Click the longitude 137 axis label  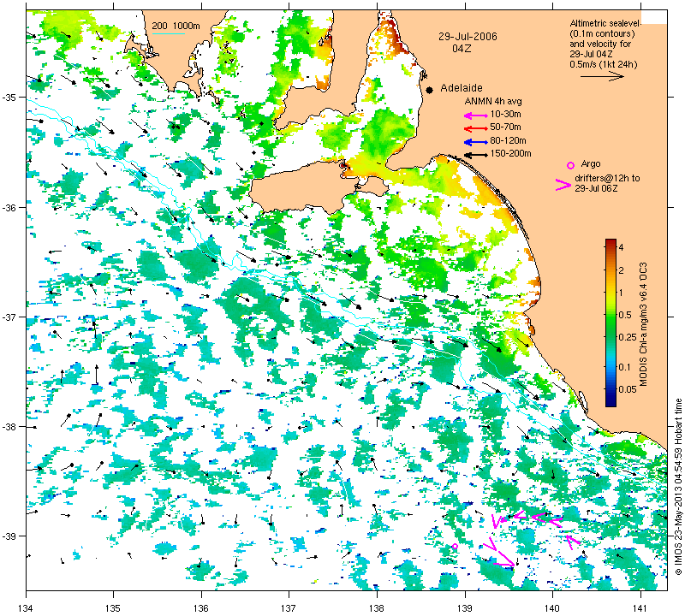tap(289, 607)
